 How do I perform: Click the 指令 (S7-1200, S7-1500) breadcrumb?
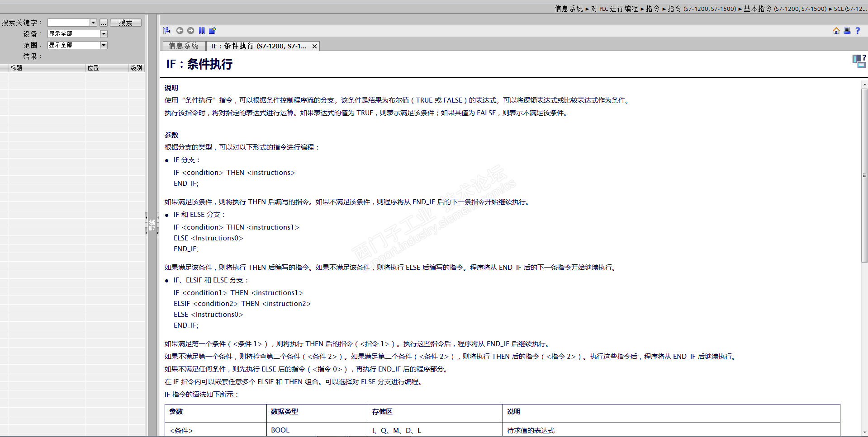point(702,9)
